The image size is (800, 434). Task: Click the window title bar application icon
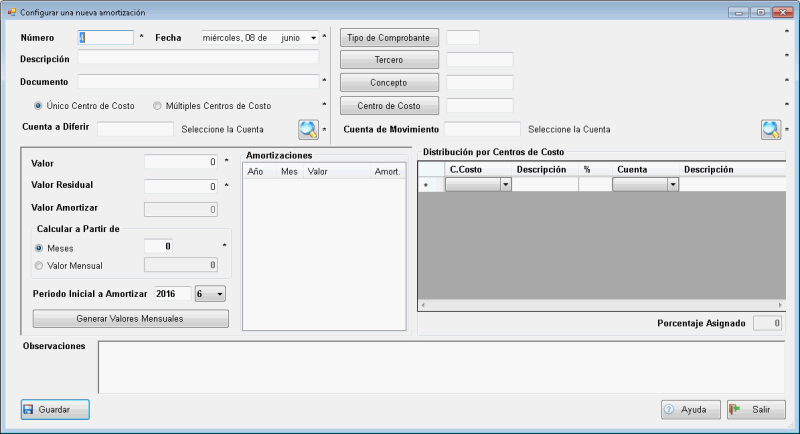coord(11,13)
